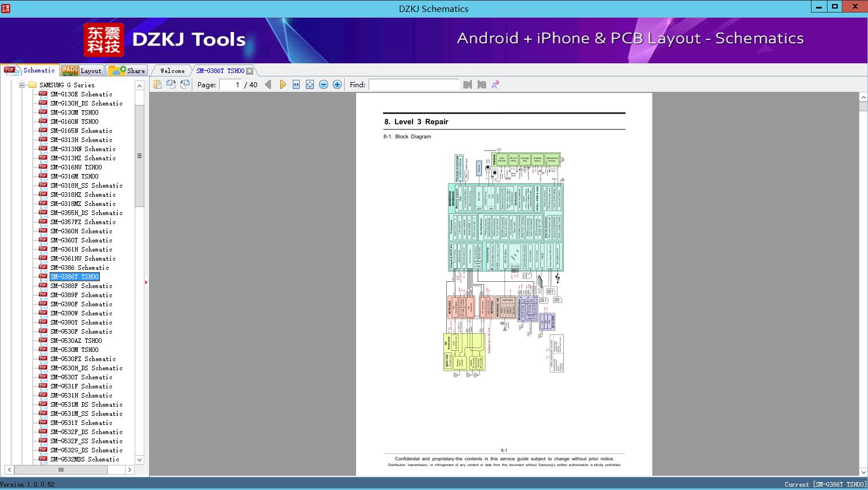Screen dimensions: 868x490
Task: Open SM-G532MDS Schematic
Action: tap(84, 459)
